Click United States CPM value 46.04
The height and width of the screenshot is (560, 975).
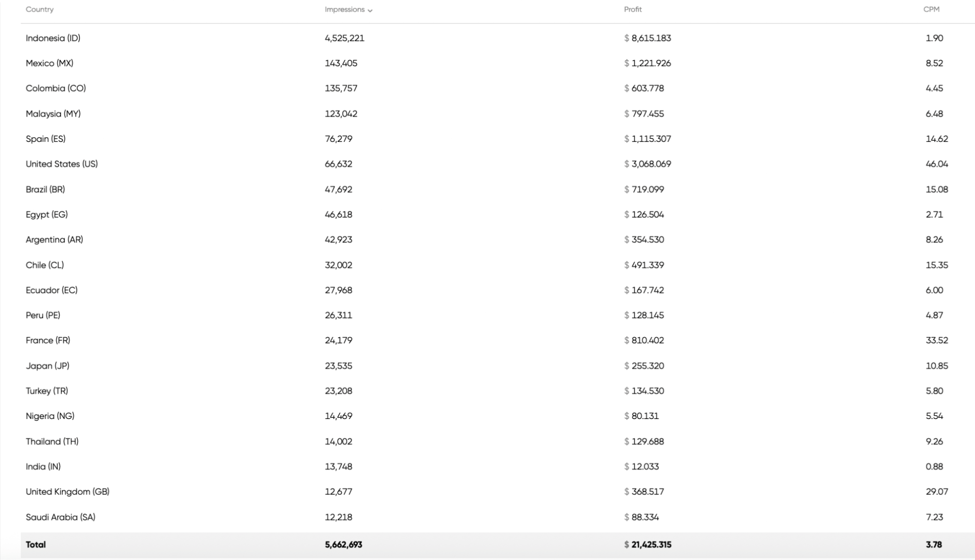click(936, 164)
